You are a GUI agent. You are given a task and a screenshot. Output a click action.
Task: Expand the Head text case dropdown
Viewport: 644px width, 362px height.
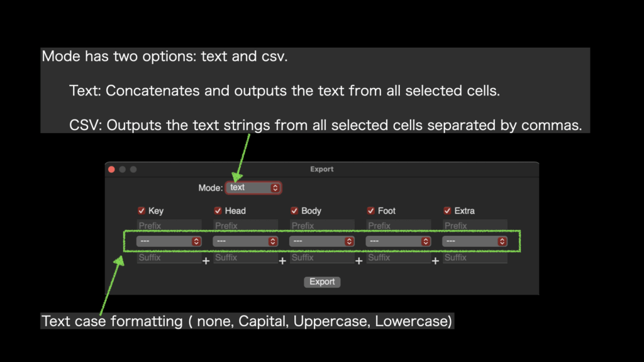coord(246,241)
